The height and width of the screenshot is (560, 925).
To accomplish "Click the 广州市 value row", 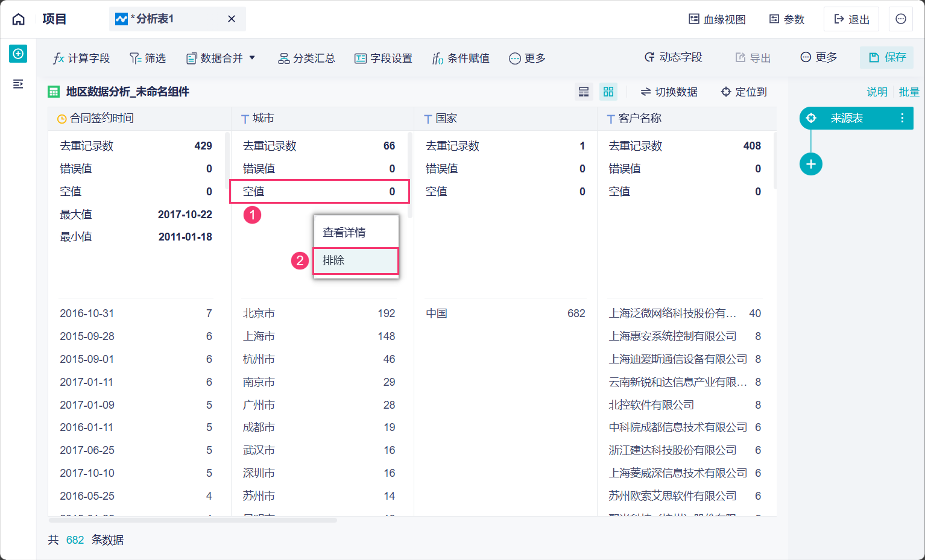I will [319, 405].
